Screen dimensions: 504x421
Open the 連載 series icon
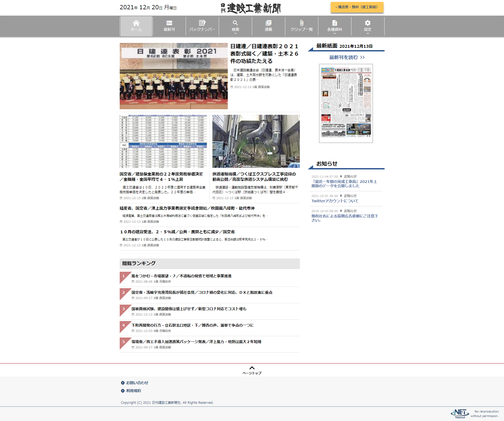269,23
